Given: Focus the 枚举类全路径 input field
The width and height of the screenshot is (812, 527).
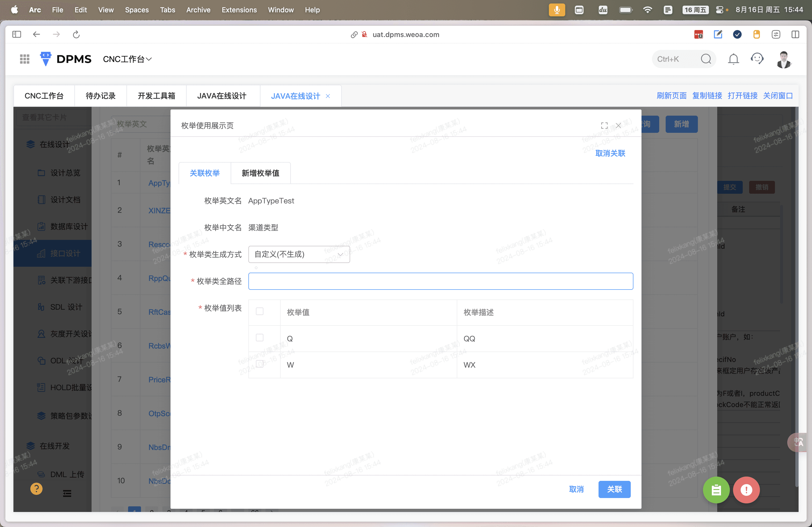Looking at the screenshot, I should coord(441,281).
